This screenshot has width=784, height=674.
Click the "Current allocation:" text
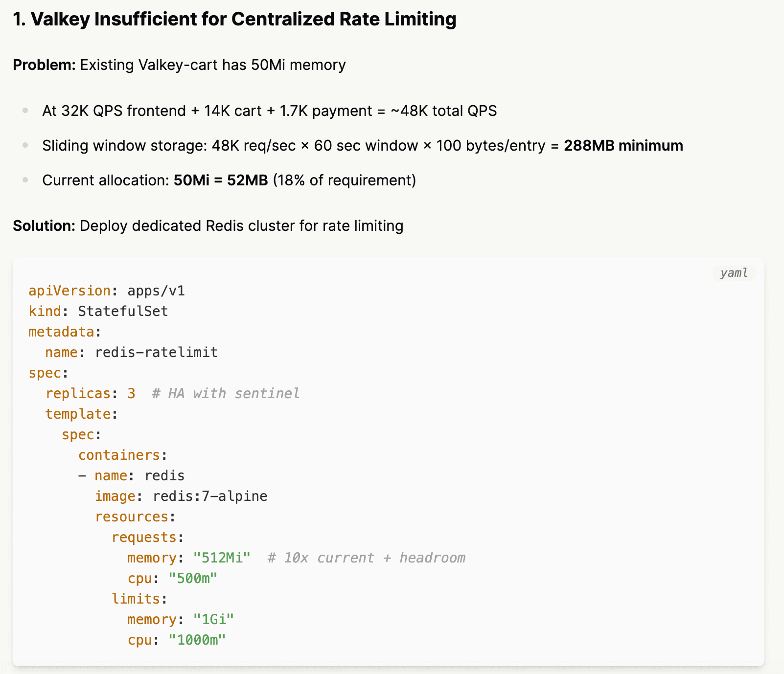coord(106,180)
